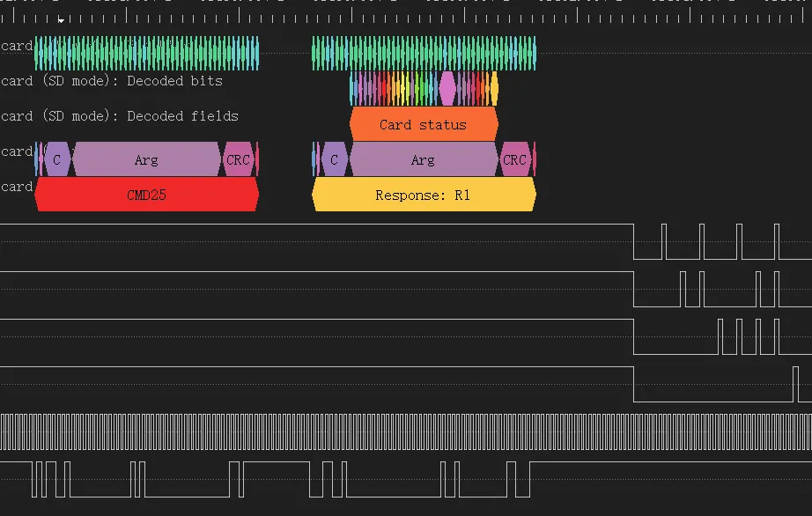Click the green bit strip above Response: R1
Screen dimensions: 812x516
coord(423,53)
